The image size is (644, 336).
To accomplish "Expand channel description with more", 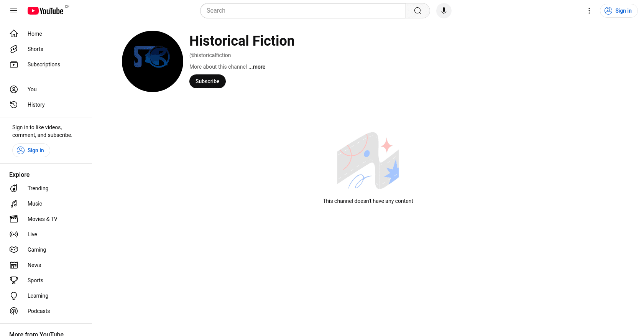I will (x=257, y=67).
